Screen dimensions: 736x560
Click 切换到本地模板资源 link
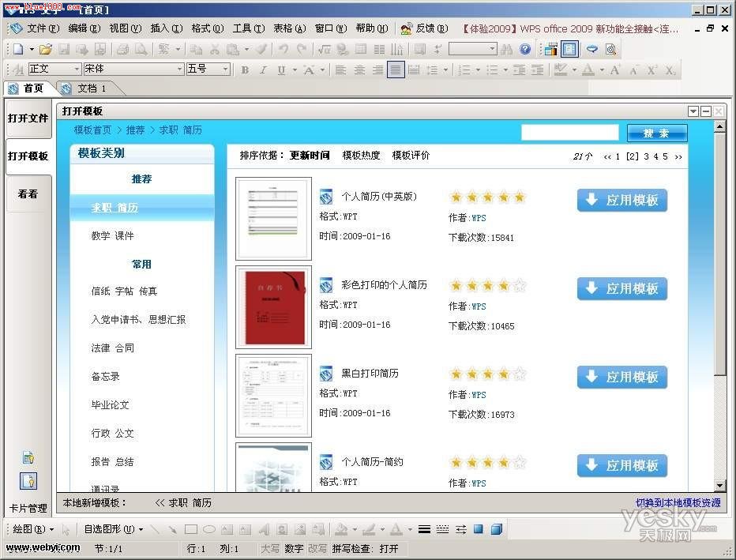(x=678, y=502)
